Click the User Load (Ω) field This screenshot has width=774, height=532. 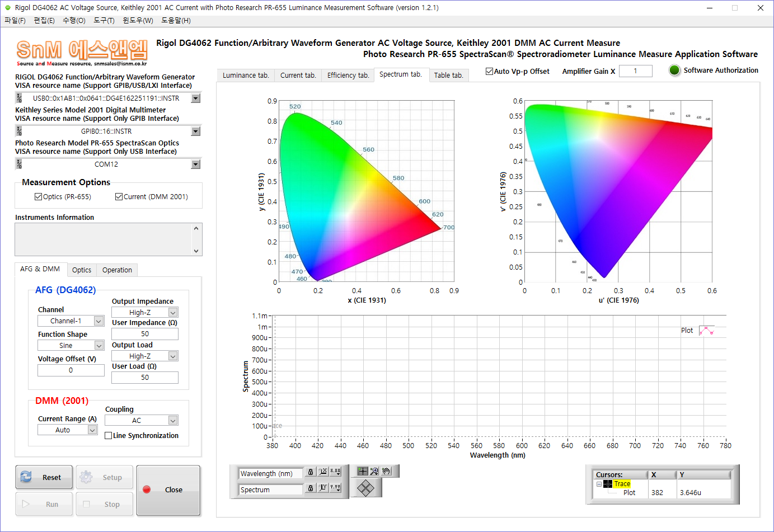coord(145,378)
